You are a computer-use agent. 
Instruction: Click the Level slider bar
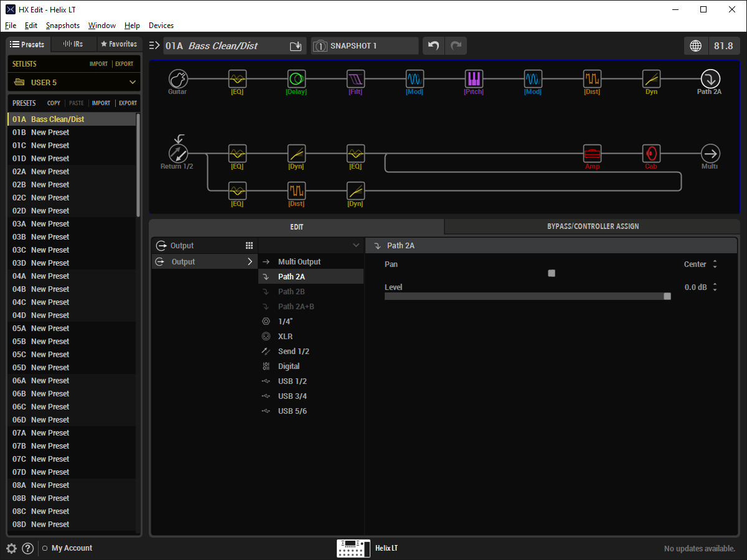click(528, 296)
